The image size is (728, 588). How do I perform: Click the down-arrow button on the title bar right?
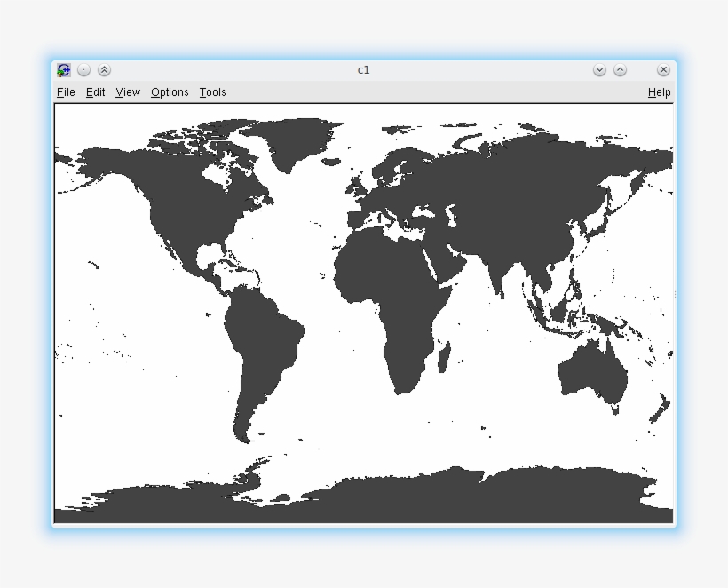tap(599, 69)
